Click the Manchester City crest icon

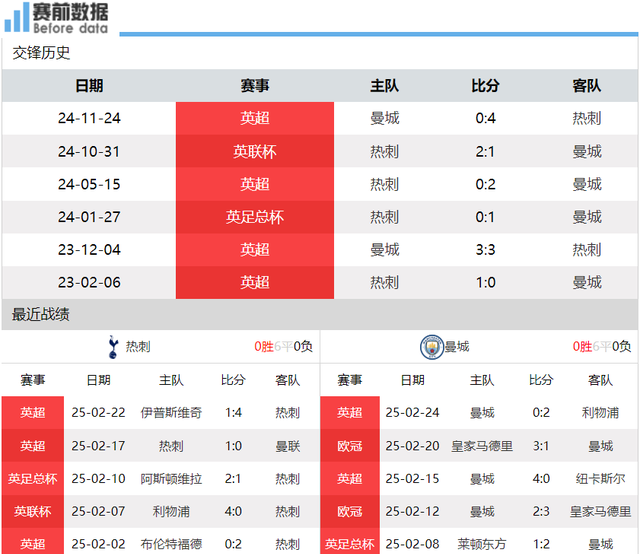(x=431, y=347)
